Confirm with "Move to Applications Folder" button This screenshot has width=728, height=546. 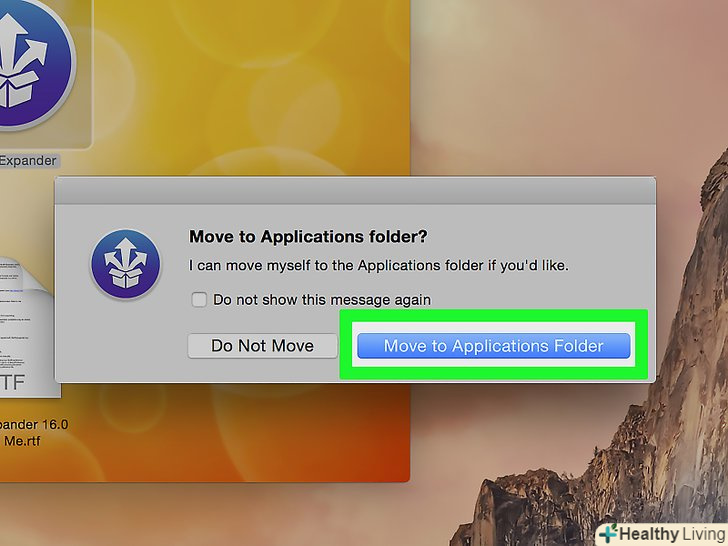[x=494, y=346]
